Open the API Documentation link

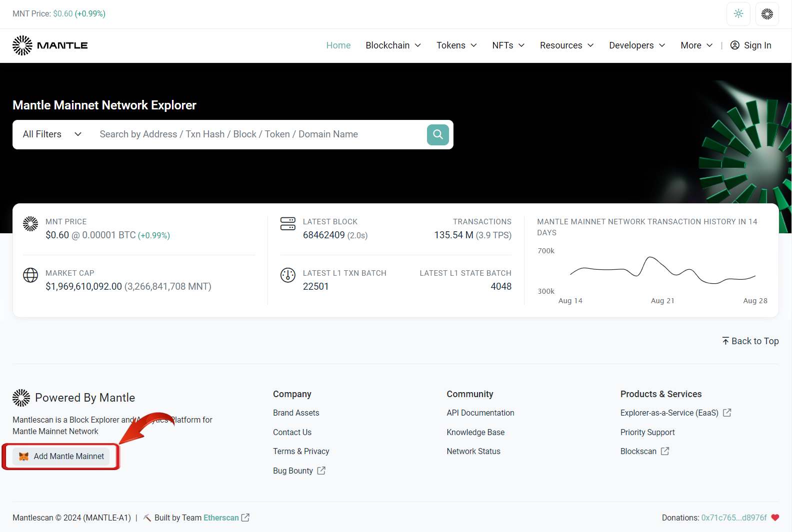tap(480, 413)
